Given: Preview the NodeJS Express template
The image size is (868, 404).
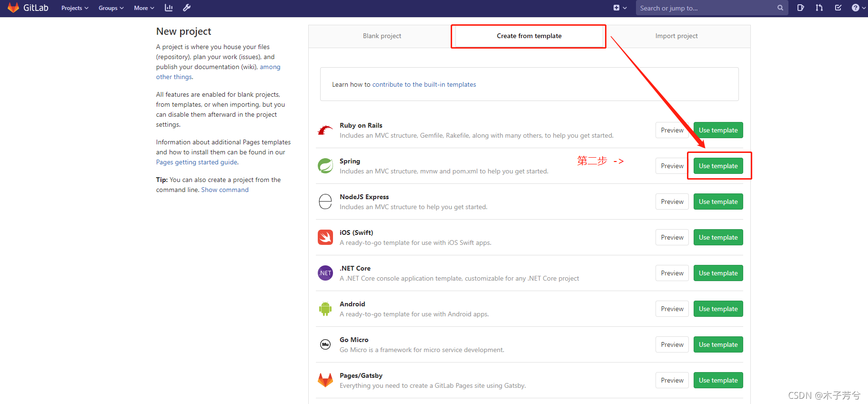Looking at the screenshot, I should [x=672, y=202].
